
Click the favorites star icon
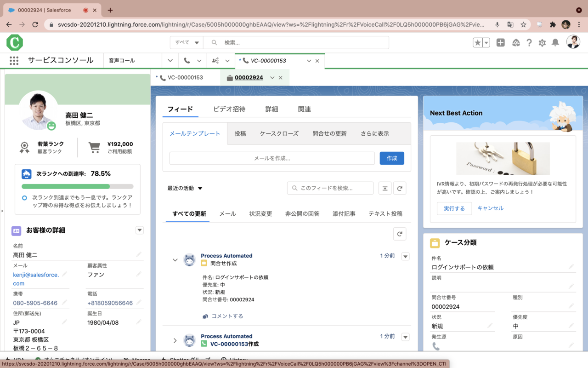point(478,43)
